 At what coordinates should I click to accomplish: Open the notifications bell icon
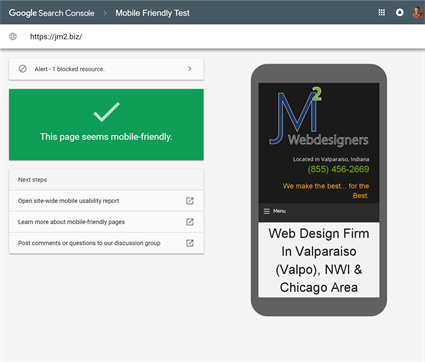pos(399,13)
